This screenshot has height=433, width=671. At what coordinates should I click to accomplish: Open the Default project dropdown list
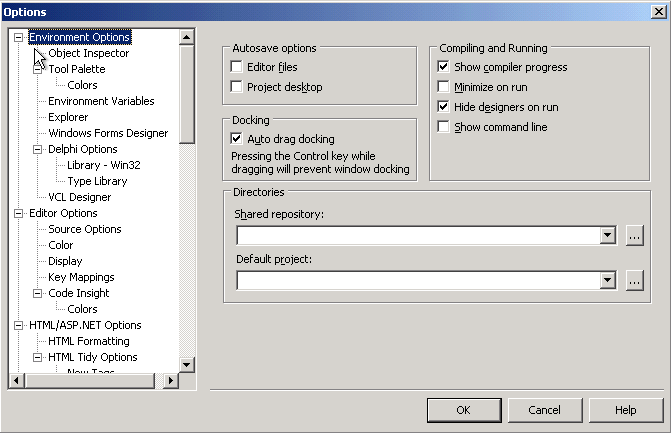pyautogui.click(x=606, y=281)
